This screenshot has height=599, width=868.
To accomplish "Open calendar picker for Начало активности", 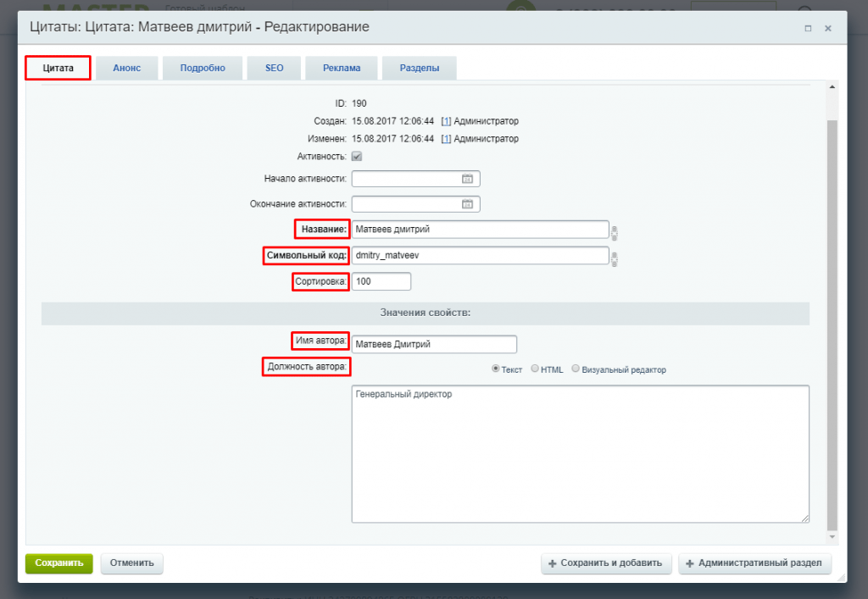I will [467, 179].
